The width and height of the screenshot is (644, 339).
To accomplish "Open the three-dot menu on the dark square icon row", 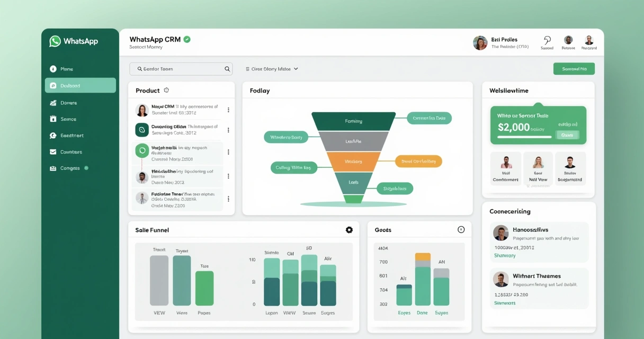I will [x=228, y=130].
